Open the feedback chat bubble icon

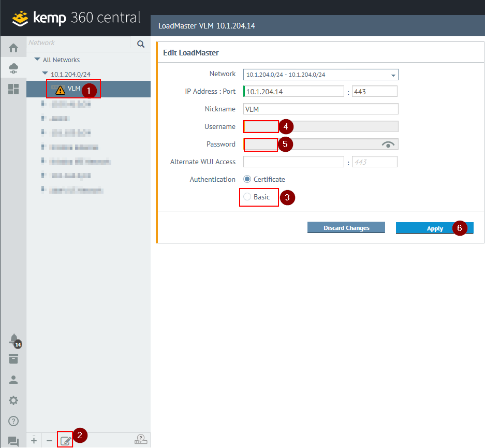pos(13,441)
